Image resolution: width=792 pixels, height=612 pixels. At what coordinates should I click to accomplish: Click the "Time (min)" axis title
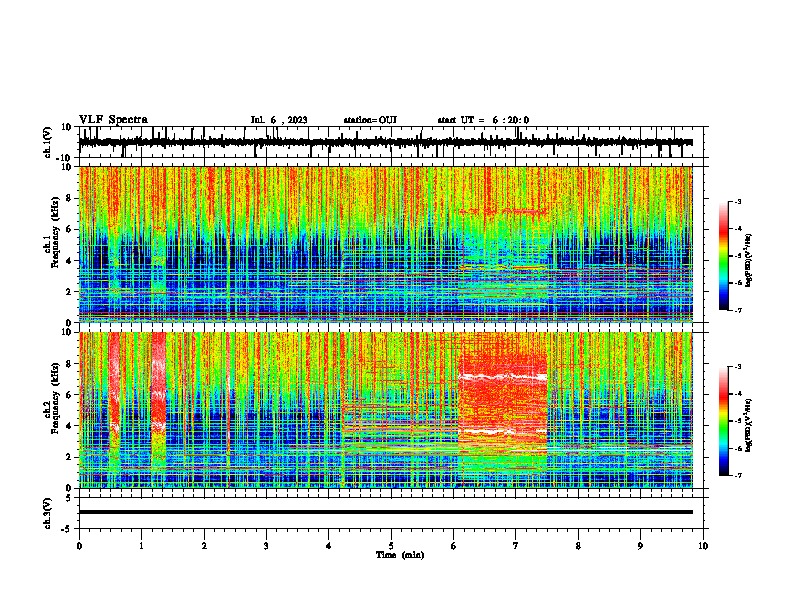(x=400, y=555)
